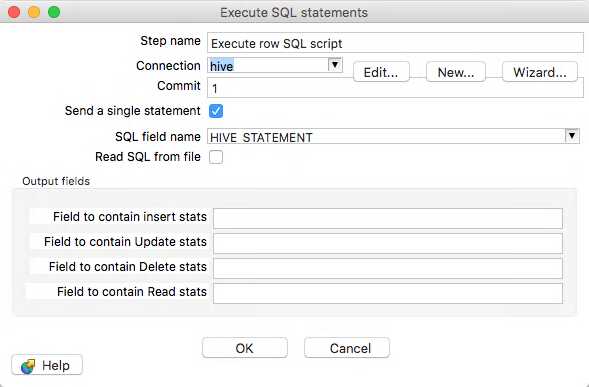Minimize window with yellow button
This screenshot has width=589, height=387.
click(34, 12)
